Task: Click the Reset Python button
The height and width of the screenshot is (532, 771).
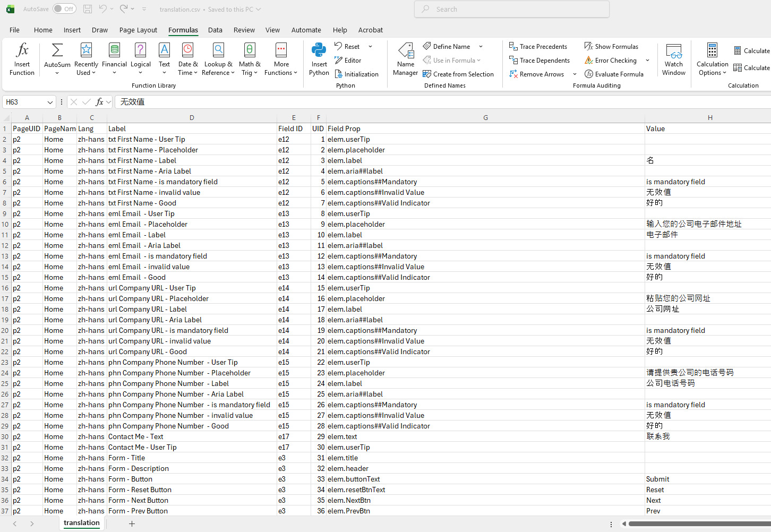Action: pyautogui.click(x=347, y=47)
